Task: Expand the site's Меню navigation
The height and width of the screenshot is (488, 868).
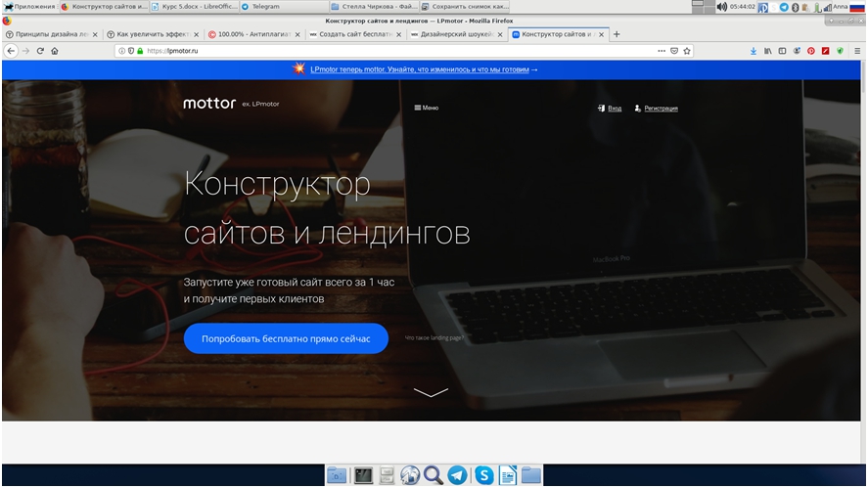Action: pos(427,108)
